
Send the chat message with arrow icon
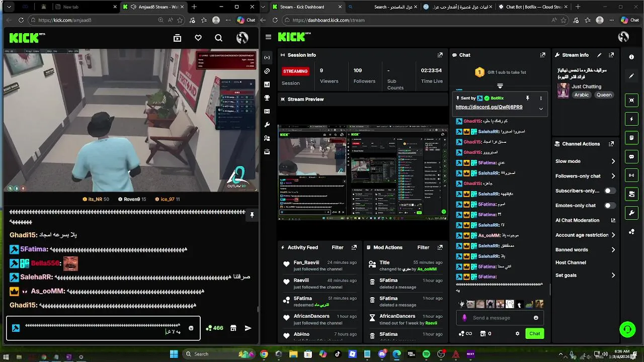[248, 328]
